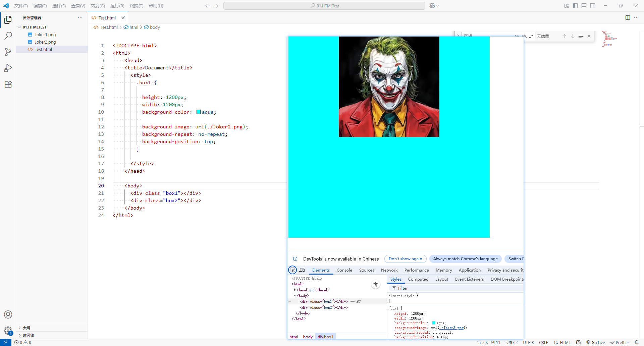Toggle regular expression search in find widget

[531, 36]
